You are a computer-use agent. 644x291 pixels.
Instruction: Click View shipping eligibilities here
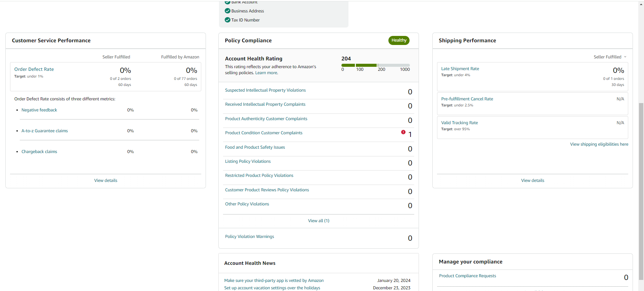point(599,144)
